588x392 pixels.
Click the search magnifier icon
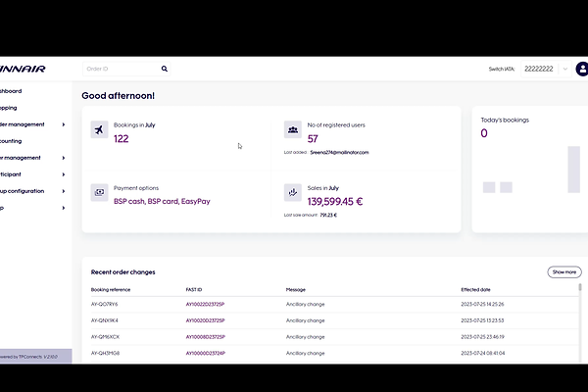coord(165,70)
